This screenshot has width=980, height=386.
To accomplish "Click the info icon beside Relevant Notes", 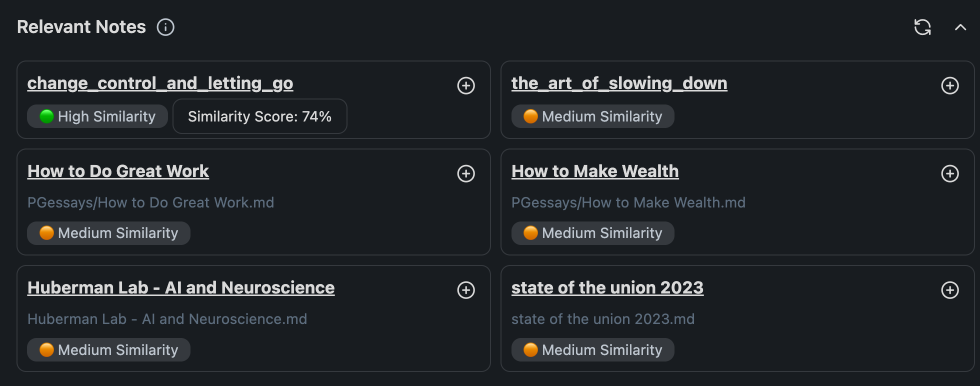I will coord(165,27).
